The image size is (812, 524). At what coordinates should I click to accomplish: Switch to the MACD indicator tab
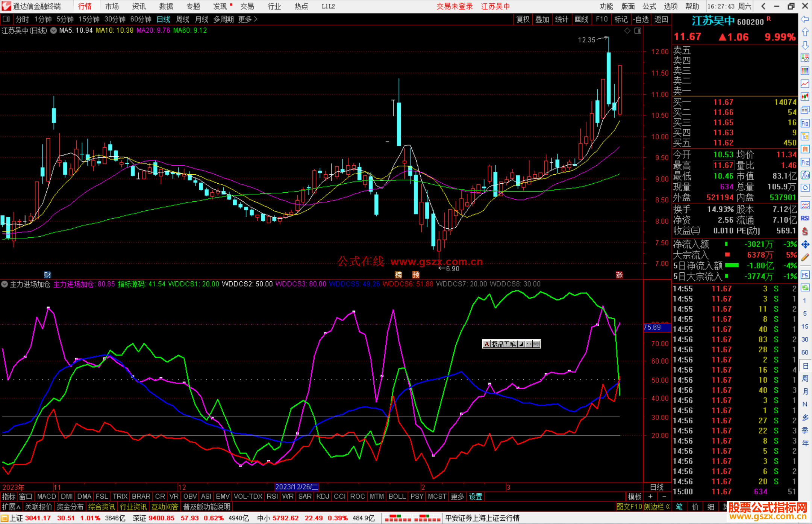(47, 497)
